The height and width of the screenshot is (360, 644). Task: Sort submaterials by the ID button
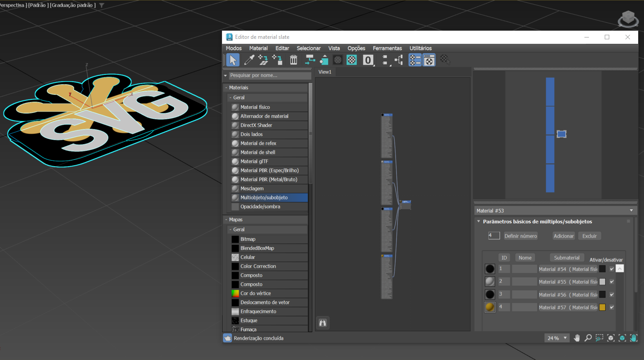pos(504,257)
